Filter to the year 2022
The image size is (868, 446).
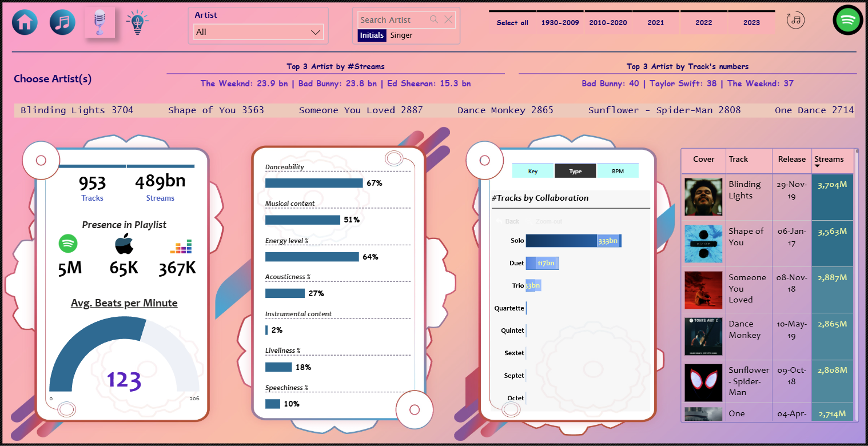(704, 23)
